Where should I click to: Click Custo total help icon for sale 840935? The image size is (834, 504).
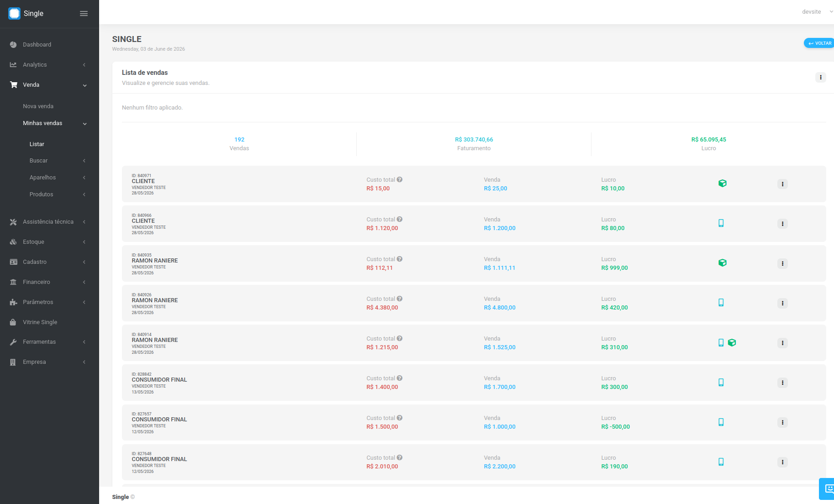[x=400, y=259]
